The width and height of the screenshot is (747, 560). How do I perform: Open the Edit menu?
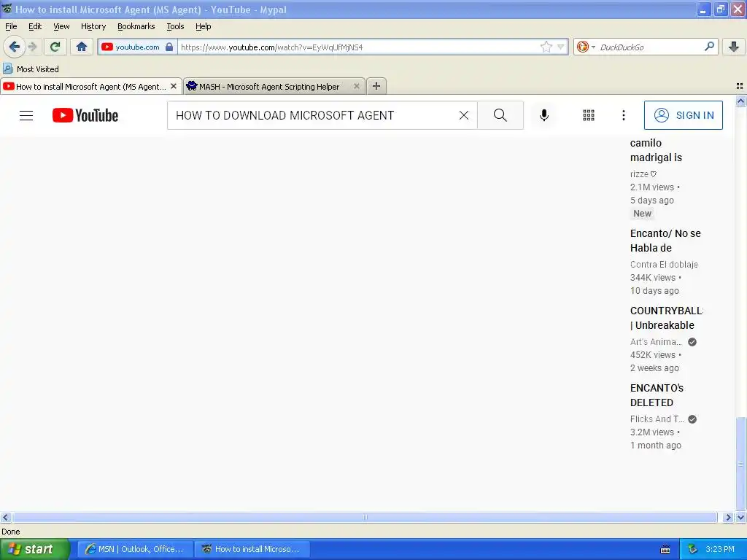click(x=35, y=26)
